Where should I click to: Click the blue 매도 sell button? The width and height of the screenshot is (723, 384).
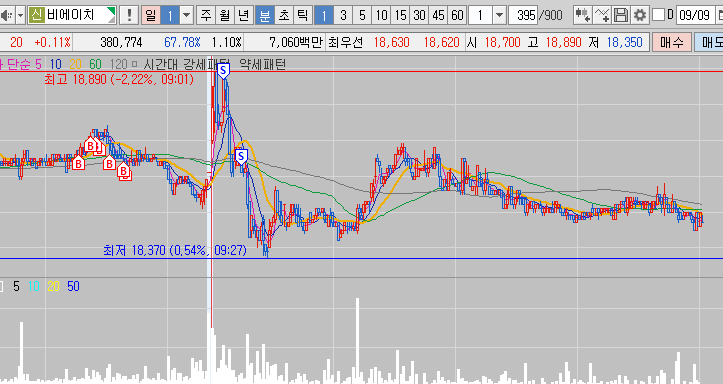[x=709, y=43]
